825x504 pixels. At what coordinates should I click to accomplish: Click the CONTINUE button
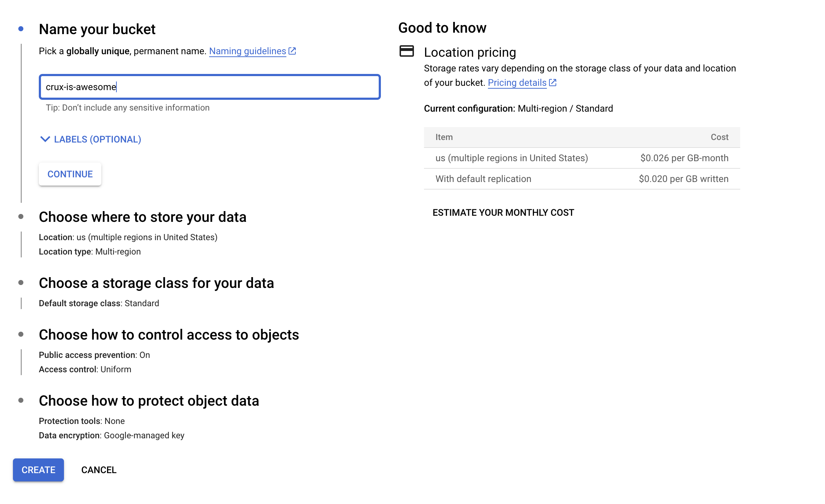[70, 174]
